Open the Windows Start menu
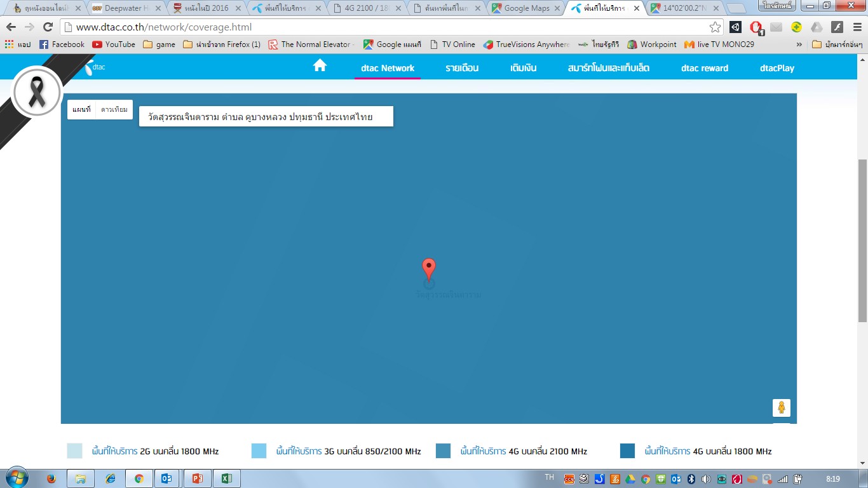The height and width of the screenshot is (488, 868). [x=17, y=478]
